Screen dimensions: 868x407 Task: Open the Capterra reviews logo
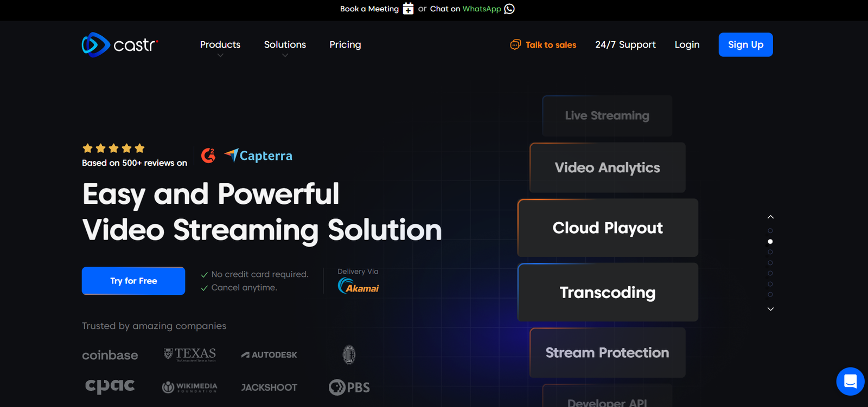[259, 156]
